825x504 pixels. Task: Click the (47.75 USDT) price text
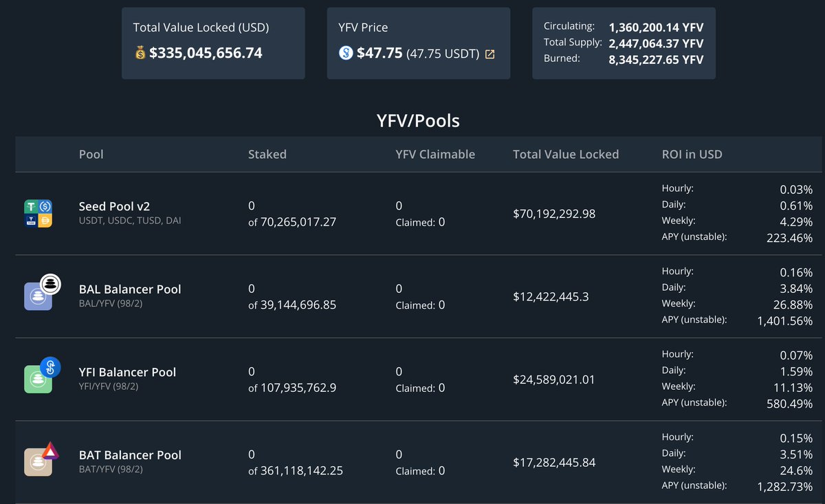pyautogui.click(x=443, y=54)
